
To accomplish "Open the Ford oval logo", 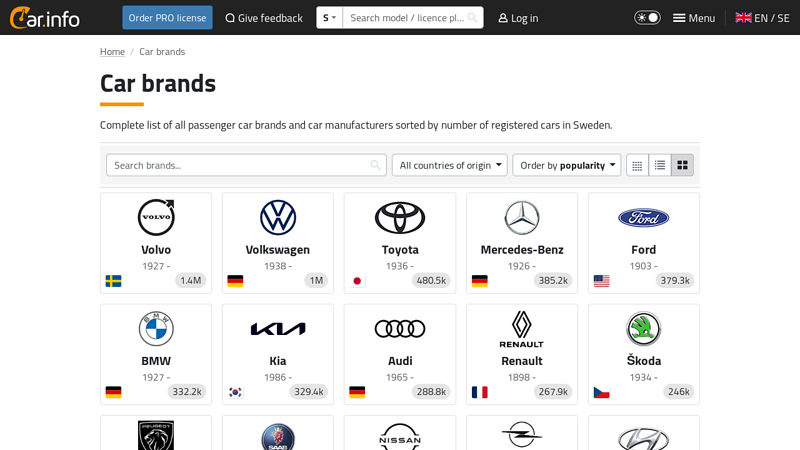I will 644,218.
